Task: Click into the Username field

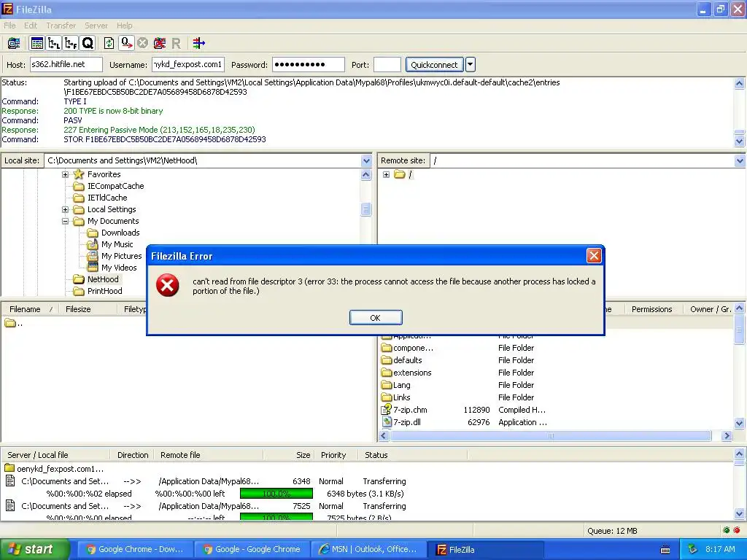Action: (187, 64)
